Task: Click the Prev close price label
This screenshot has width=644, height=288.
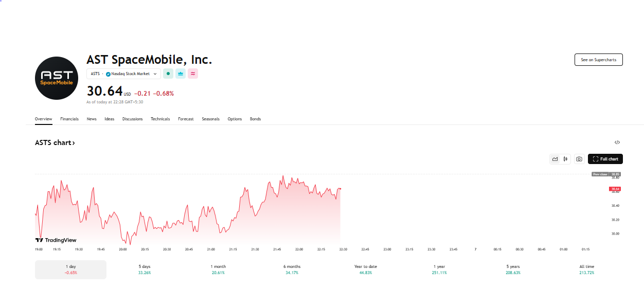Action: (x=600, y=174)
